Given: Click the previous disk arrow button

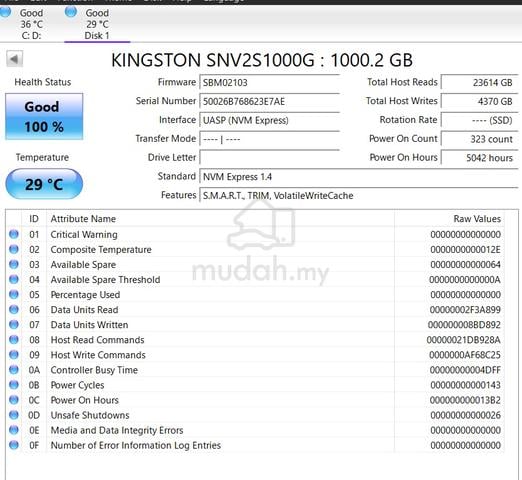Looking at the screenshot, I should 14,59.
